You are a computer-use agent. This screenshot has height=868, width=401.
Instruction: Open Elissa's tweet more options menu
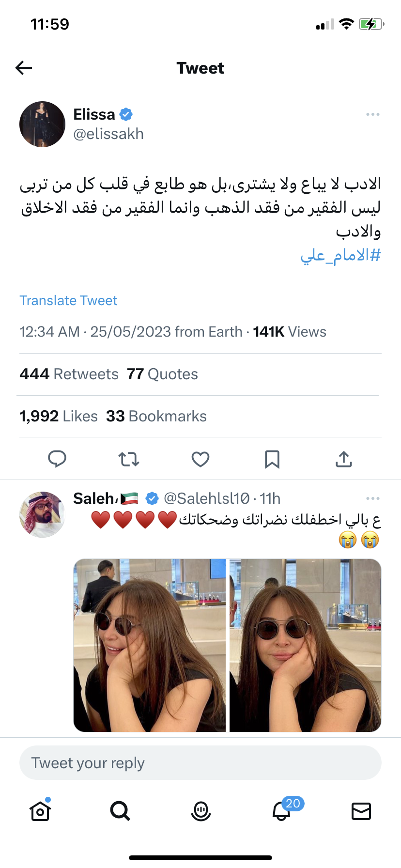click(372, 114)
